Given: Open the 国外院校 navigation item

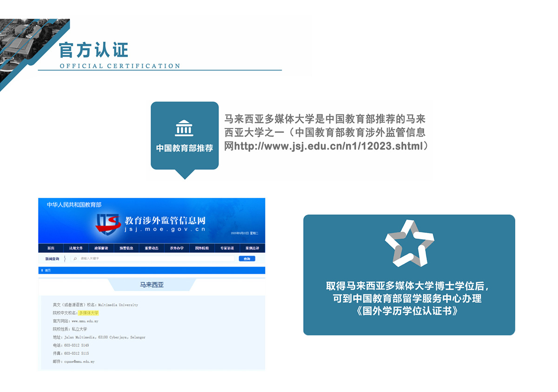Looking at the screenshot, I should (202, 248).
